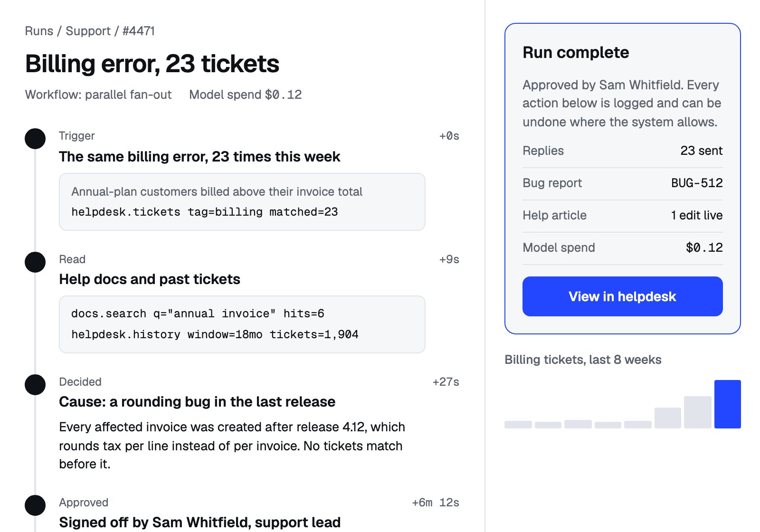Click 'Billing tickets, last 8 weeks' label
Screen dimensions: 760x532
pos(583,360)
